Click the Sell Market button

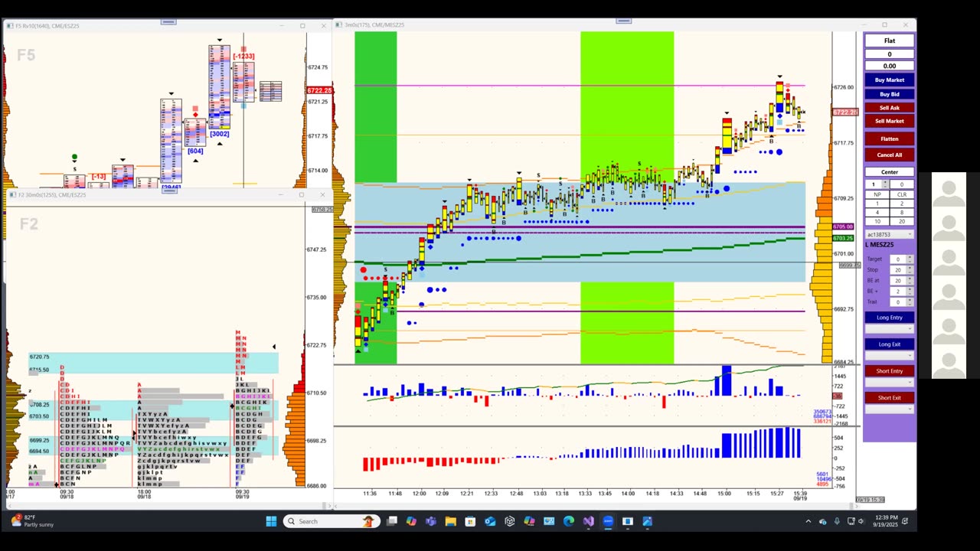tap(889, 121)
